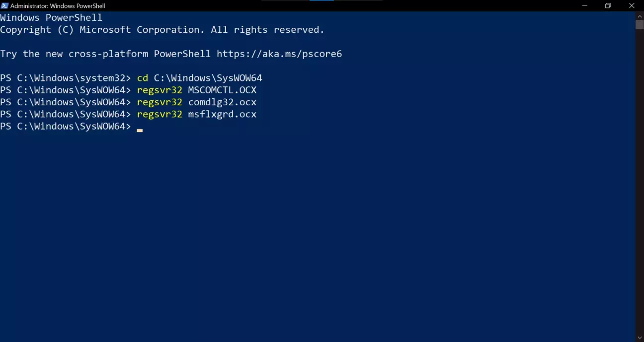Click the msflxgrd.ocx argument text
The image size is (644, 342).
tap(222, 114)
